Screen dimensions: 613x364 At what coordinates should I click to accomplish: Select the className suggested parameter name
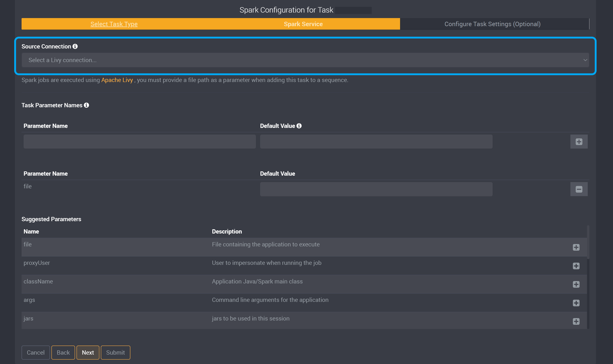coord(38,281)
